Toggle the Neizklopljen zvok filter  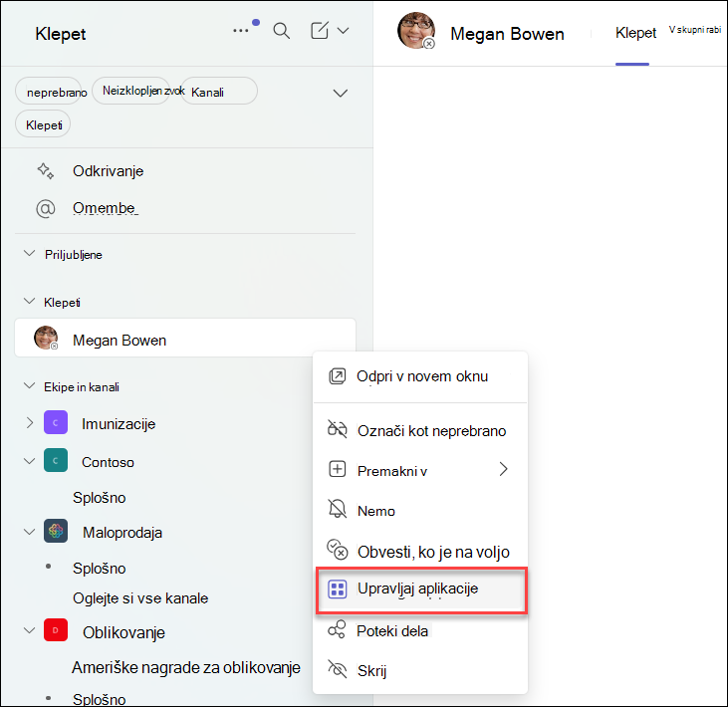coord(130,91)
